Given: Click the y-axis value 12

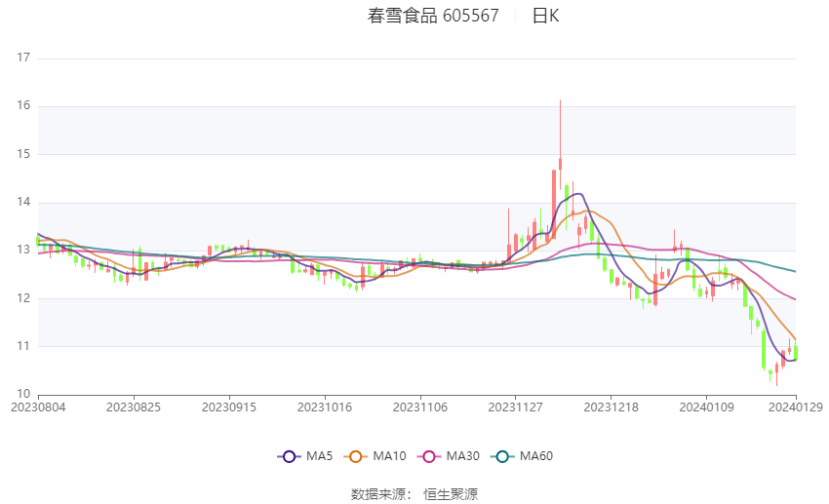Looking at the screenshot, I should (23, 298).
